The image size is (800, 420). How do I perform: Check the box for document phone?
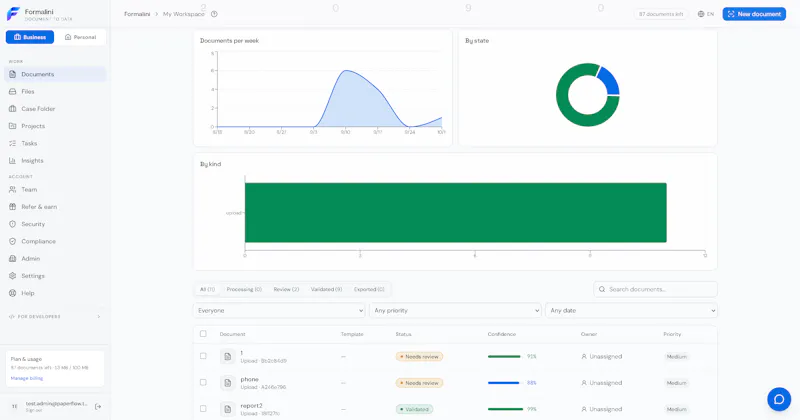pyautogui.click(x=203, y=382)
